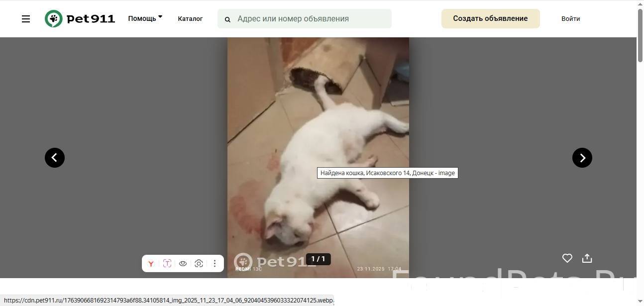Image resolution: width=644 pixels, height=306 pixels.
Task: Share this listing via share icon
Action: (587, 258)
